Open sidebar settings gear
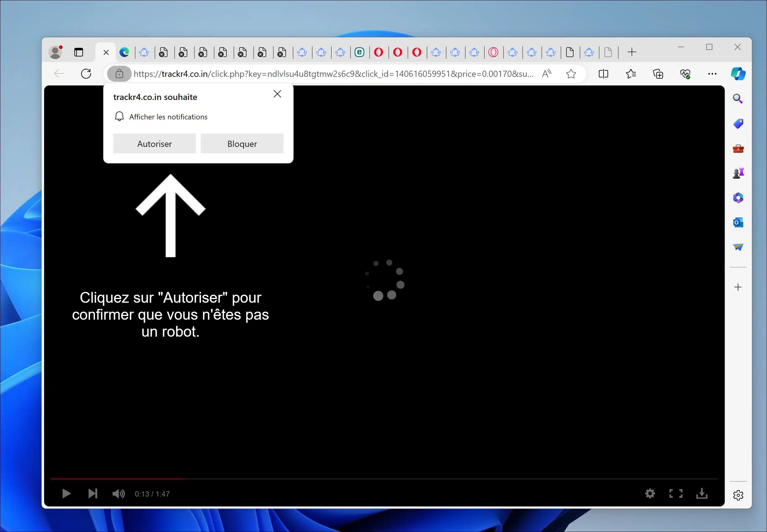 coord(738,495)
